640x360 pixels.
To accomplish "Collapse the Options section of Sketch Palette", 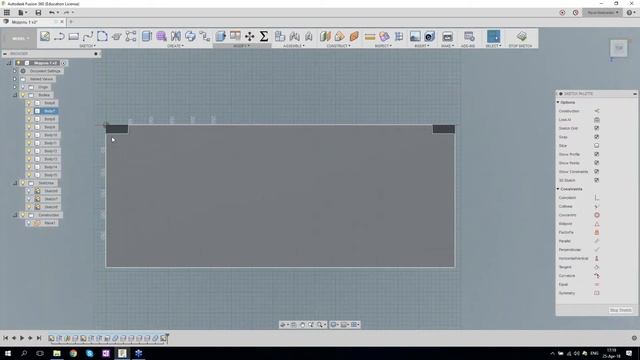I will click(558, 102).
